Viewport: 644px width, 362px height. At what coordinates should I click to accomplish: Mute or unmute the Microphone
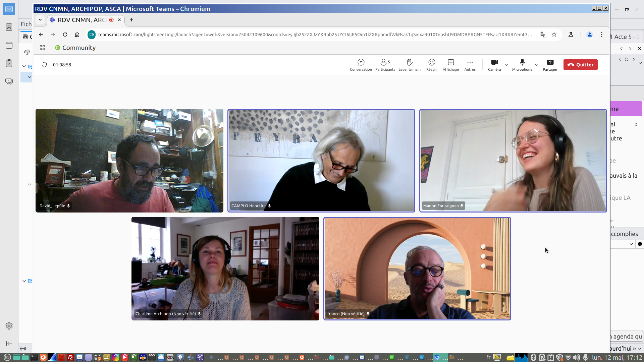click(x=522, y=62)
